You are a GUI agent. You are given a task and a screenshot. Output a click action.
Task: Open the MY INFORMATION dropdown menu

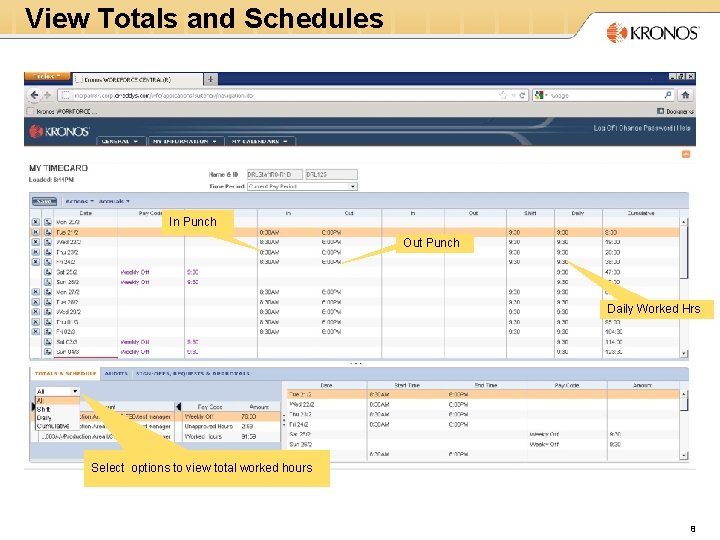[186, 141]
